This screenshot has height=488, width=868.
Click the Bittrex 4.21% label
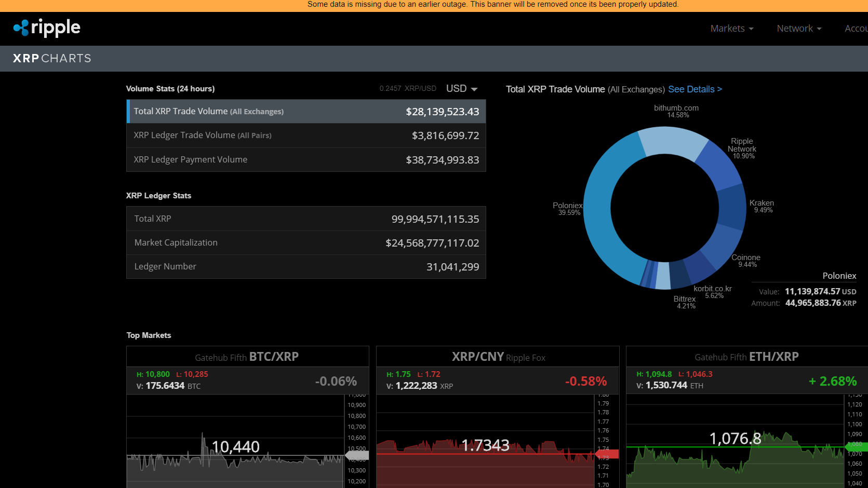coord(685,302)
